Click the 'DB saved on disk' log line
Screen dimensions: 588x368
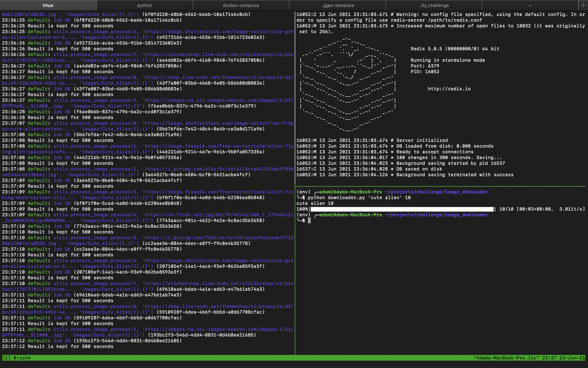[x=369, y=169]
